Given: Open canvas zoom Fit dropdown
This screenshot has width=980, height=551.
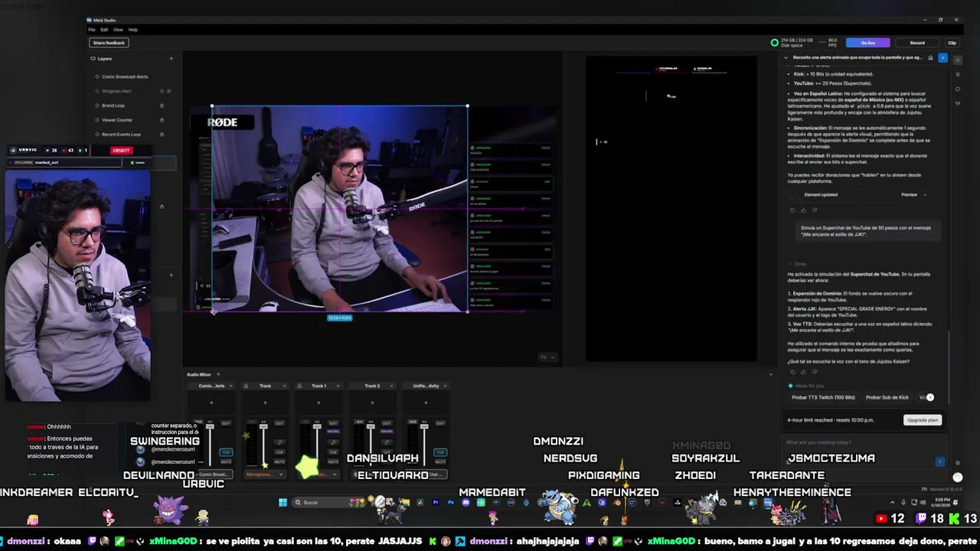Looking at the screenshot, I should (548, 357).
